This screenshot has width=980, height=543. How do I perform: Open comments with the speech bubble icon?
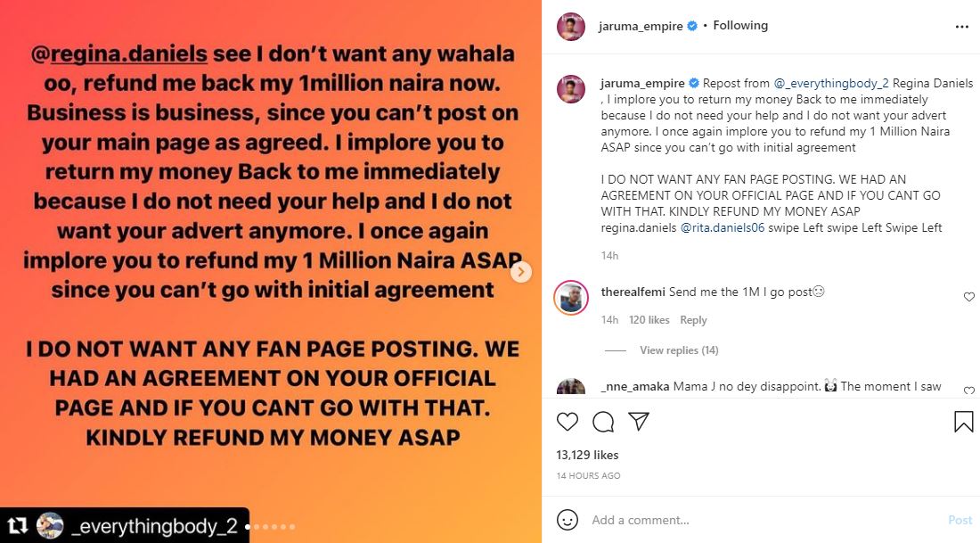coord(603,421)
